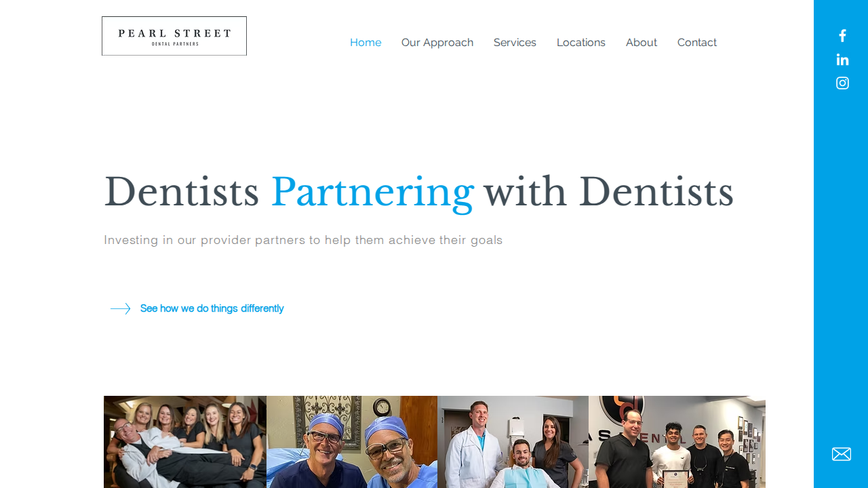Open the LinkedIn profile icon
The width and height of the screenshot is (868, 488).
[x=842, y=60]
